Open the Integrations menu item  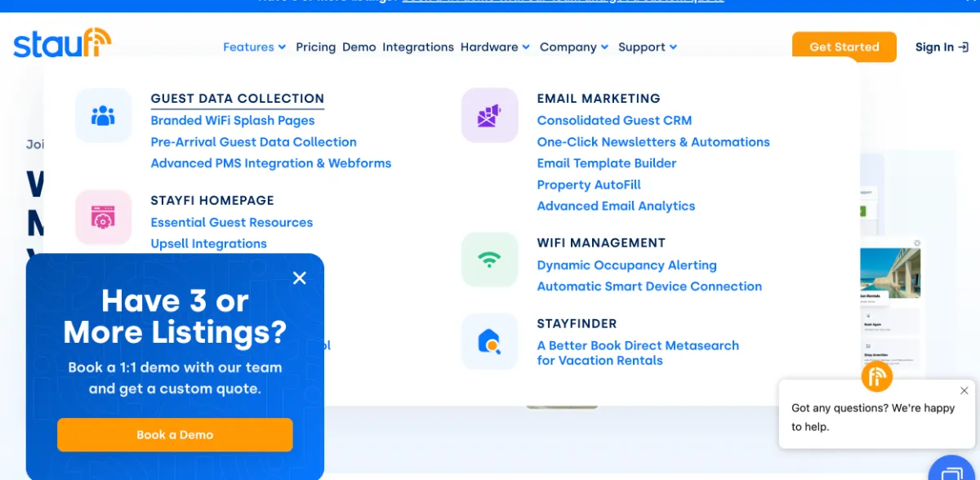pyautogui.click(x=418, y=47)
